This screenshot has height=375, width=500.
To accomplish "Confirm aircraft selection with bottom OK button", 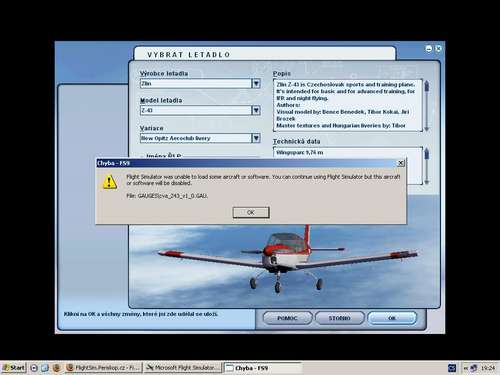I will coord(392,318).
